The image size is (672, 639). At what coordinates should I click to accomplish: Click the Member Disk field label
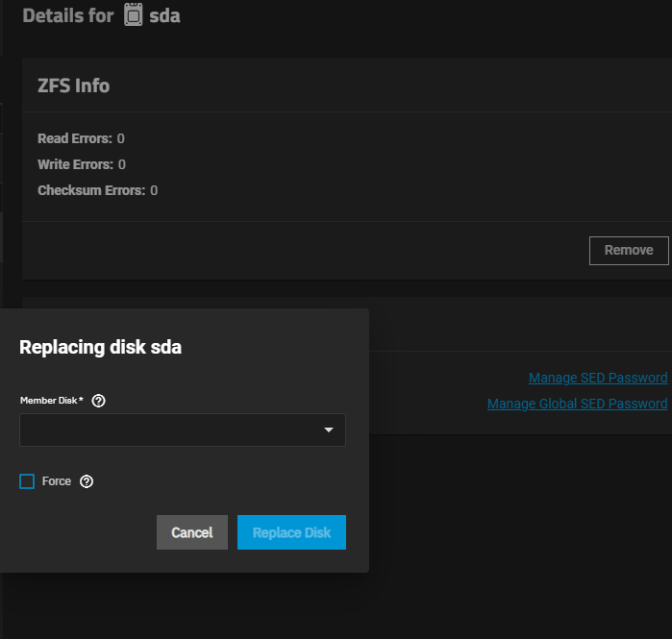pos(52,401)
